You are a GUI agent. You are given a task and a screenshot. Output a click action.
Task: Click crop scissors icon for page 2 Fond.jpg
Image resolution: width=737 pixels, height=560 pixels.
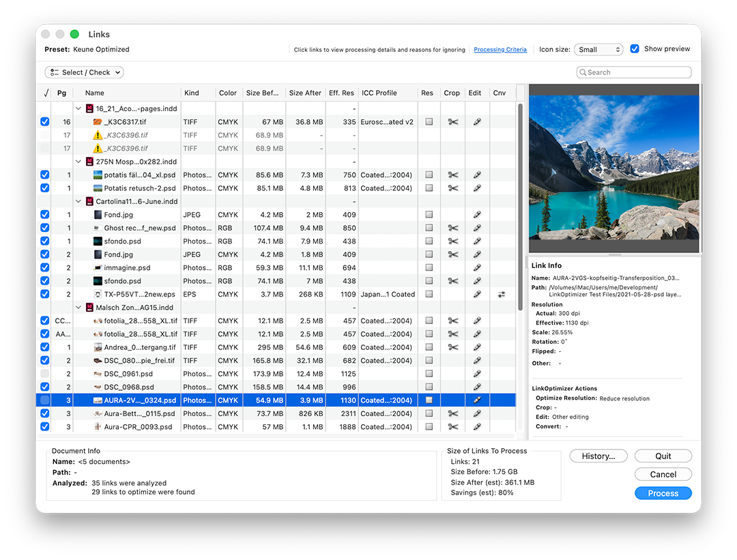point(452,254)
